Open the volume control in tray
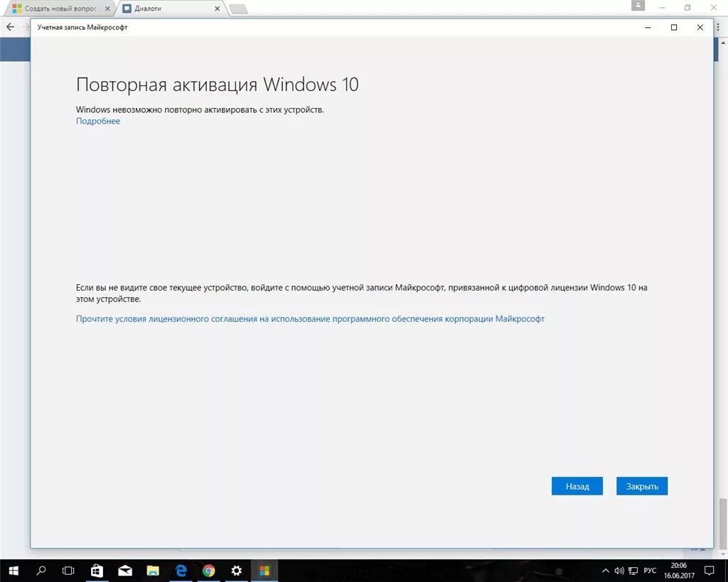This screenshot has height=582, width=728. click(619, 571)
